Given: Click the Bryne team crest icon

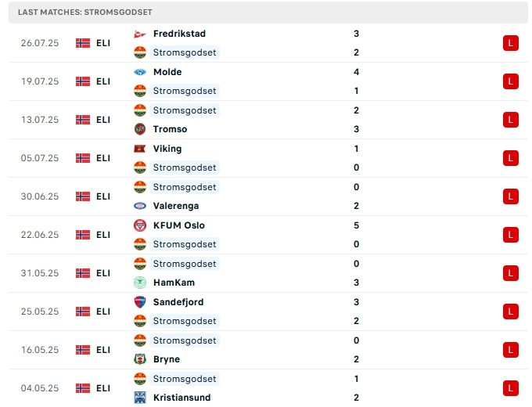Looking at the screenshot, I should click(140, 359).
